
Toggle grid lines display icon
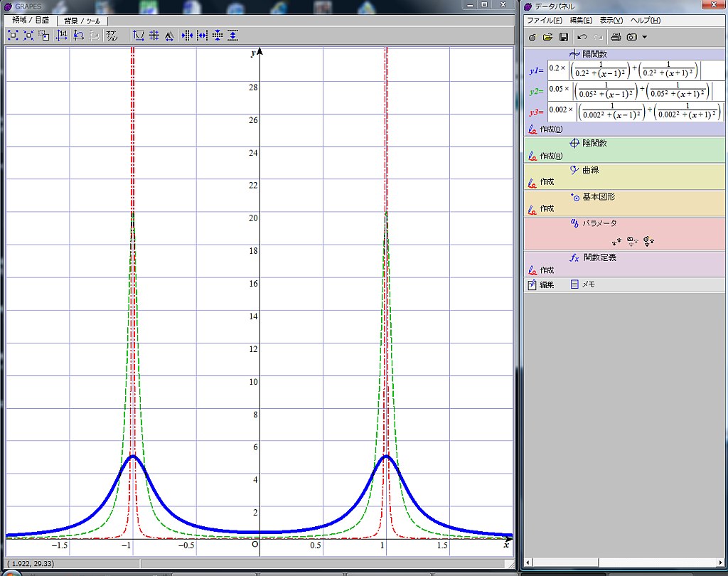coord(154,35)
